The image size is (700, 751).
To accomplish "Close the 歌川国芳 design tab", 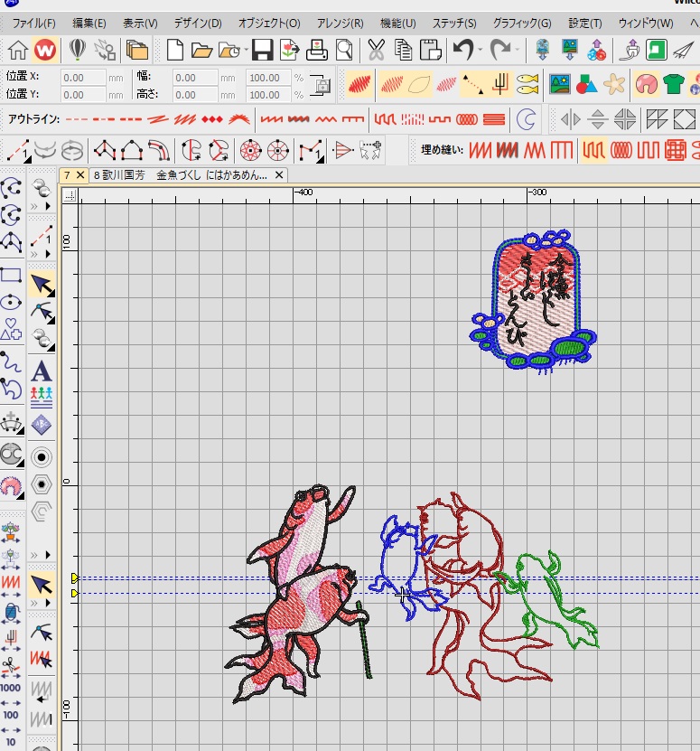I will pos(279,175).
